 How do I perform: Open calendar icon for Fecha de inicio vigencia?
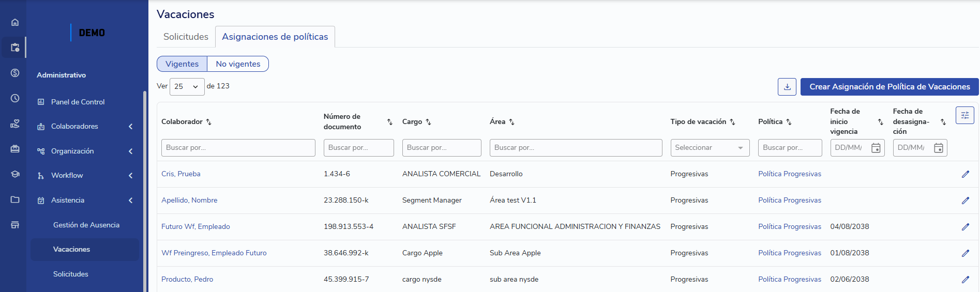click(876, 148)
